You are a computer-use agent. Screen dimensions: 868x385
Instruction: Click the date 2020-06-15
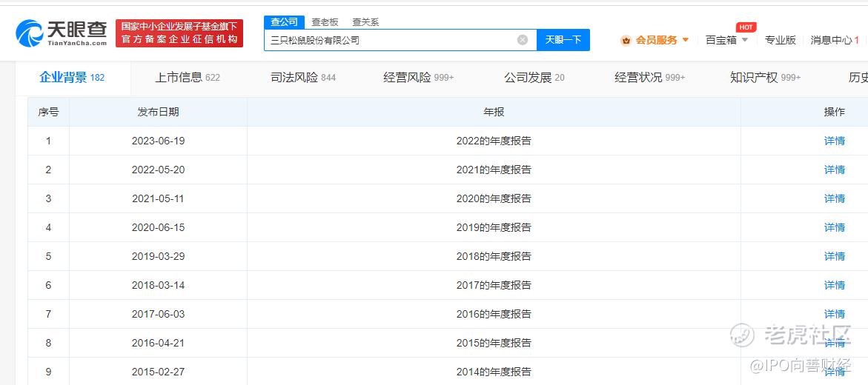[x=159, y=227]
